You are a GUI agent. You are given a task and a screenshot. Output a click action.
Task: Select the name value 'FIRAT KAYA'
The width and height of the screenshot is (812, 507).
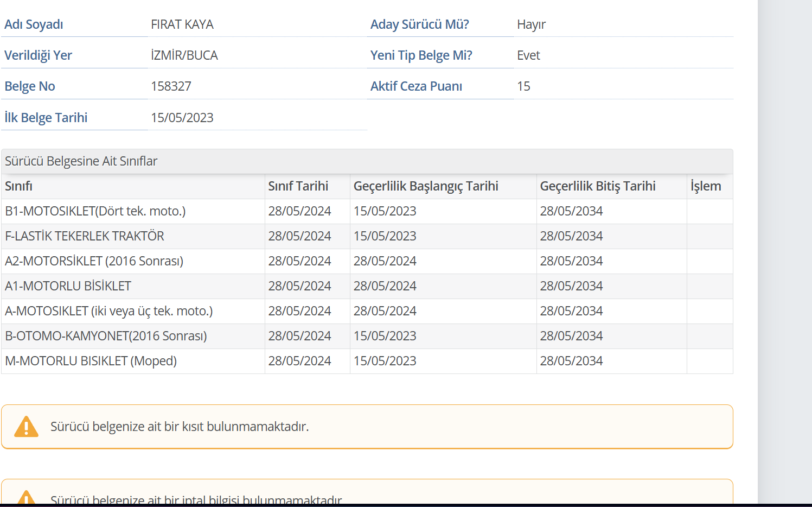pyautogui.click(x=182, y=24)
